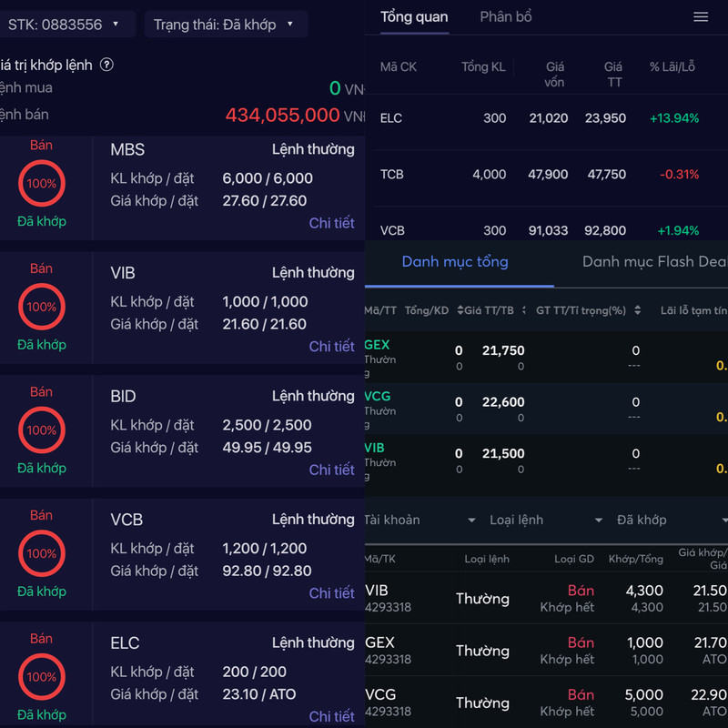
Task: Click the +1.94% profit value
Action: 678,231
